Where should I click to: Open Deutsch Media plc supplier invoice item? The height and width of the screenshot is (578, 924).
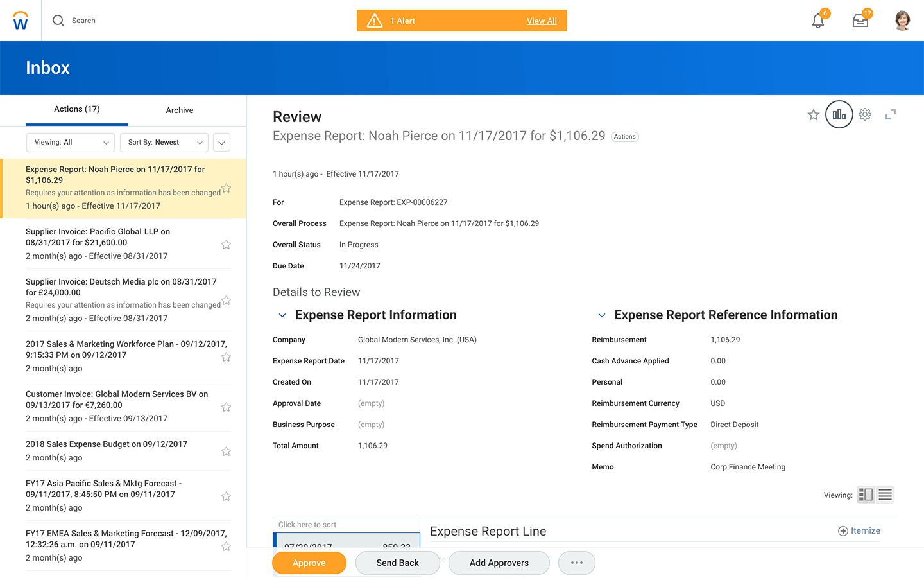click(121, 287)
